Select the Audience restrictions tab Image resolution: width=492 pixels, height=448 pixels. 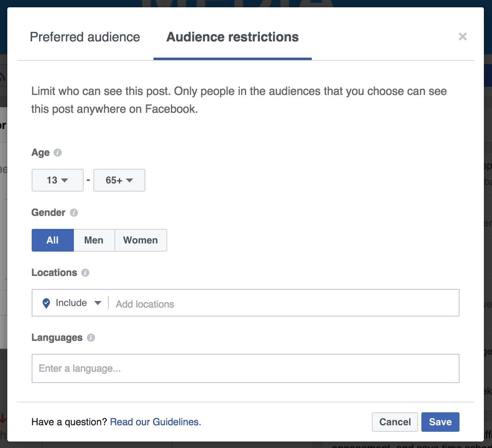pyautogui.click(x=233, y=37)
